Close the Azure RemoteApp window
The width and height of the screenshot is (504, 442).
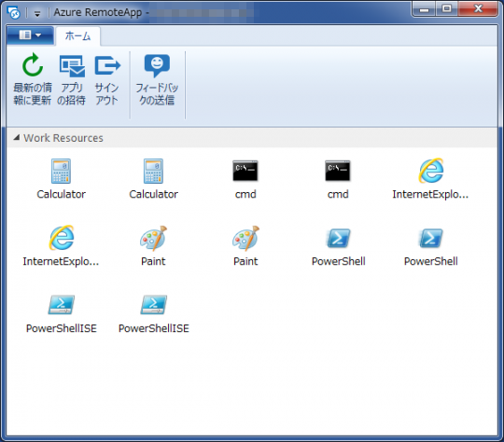tap(478, 8)
